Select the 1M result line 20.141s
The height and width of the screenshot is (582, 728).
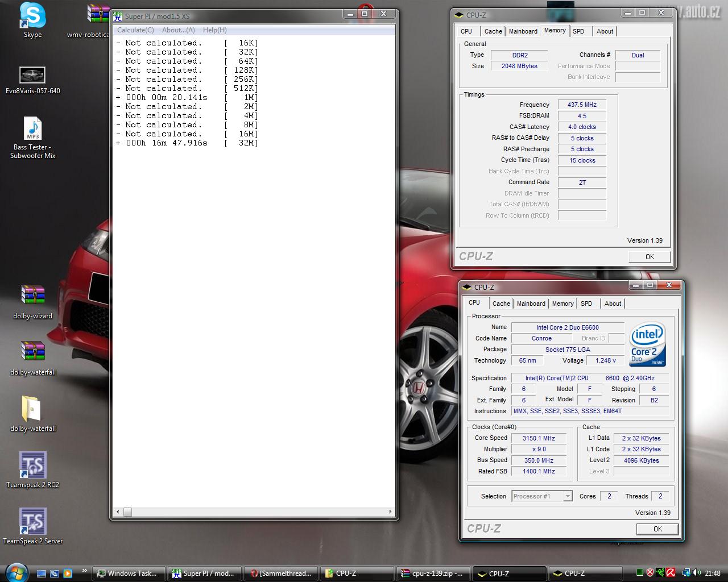click(x=187, y=97)
